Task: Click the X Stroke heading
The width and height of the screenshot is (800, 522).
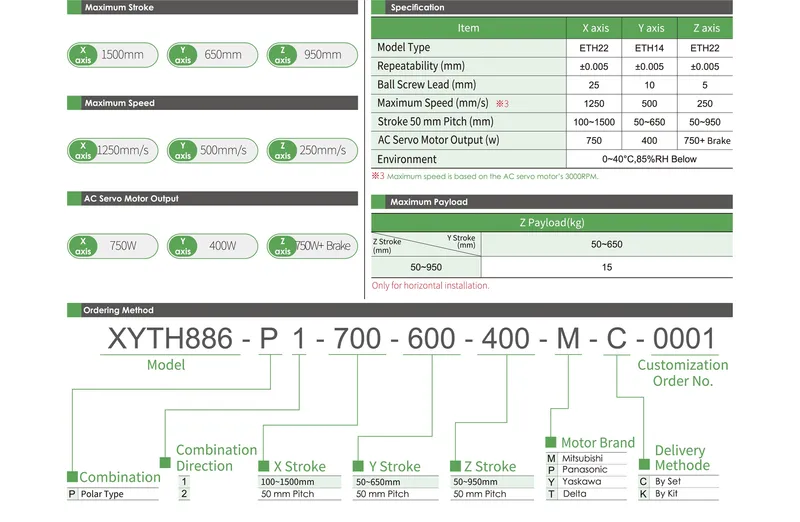Action: click(x=299, y=466)
